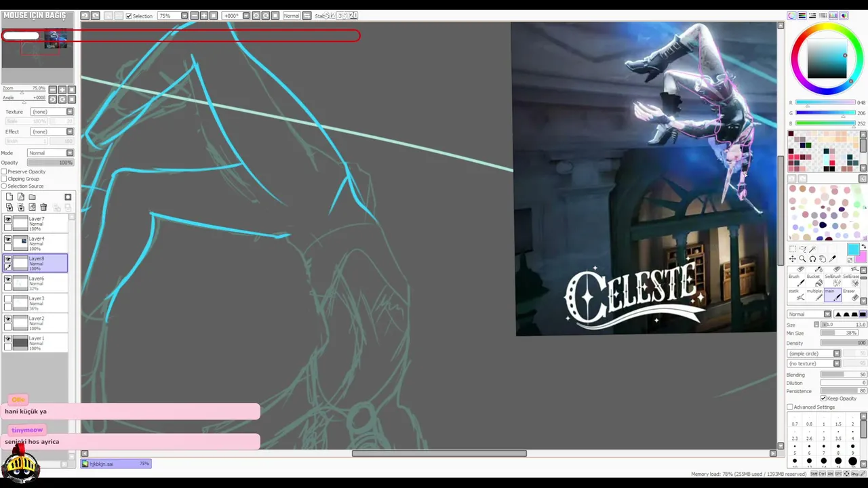Viewport: 868px width, 488px height.
Task: Open the toolbar zoom percentage dropdown
Action: 173,16
